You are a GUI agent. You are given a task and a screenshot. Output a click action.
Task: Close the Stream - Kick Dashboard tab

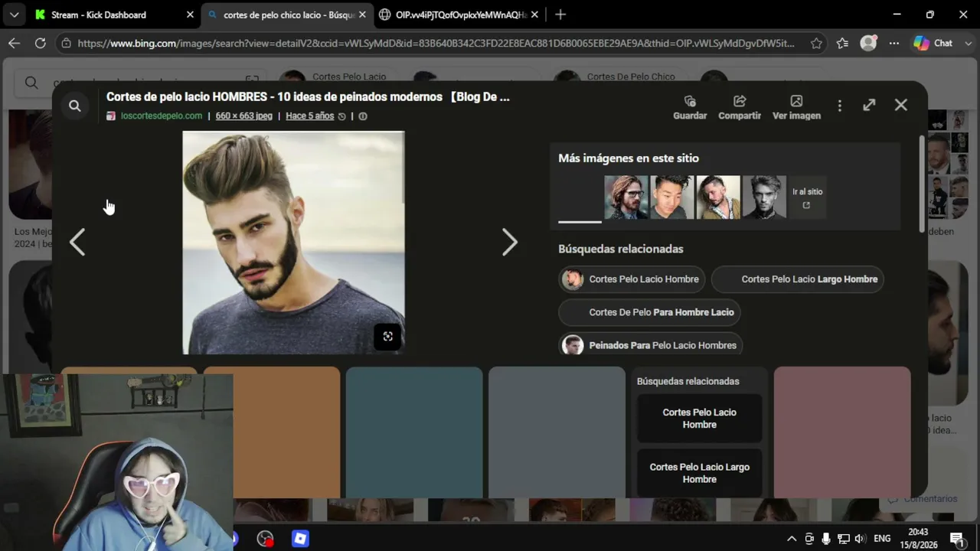click(190, 15)
